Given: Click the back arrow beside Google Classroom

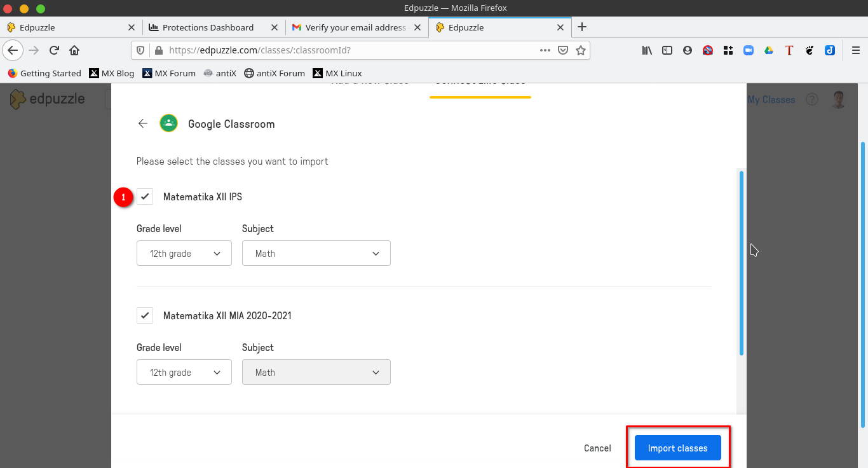Looking at the screenshot, I should point(142,123).
